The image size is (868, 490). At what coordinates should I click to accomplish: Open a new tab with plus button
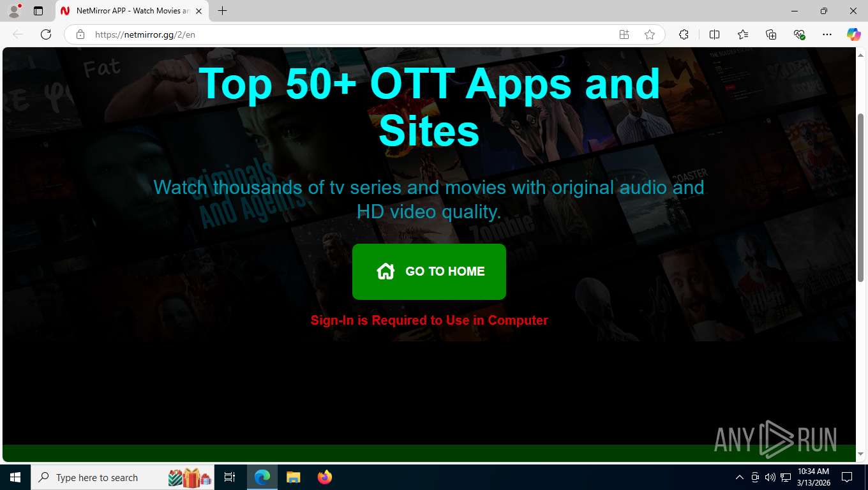click(x=222, y=11)
